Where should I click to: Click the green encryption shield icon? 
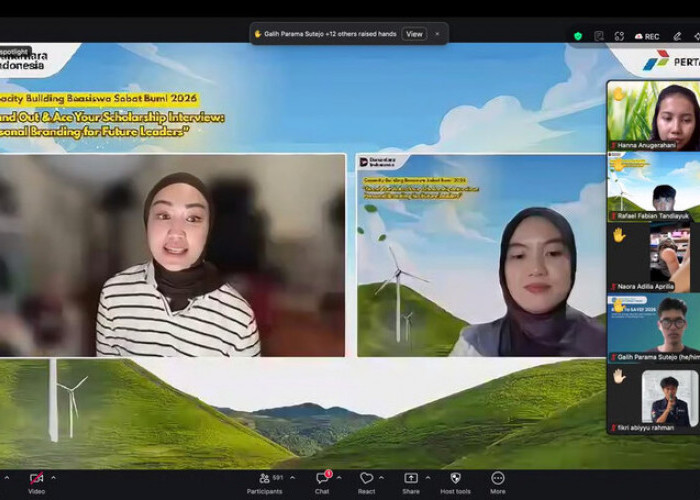click(578, 36)
